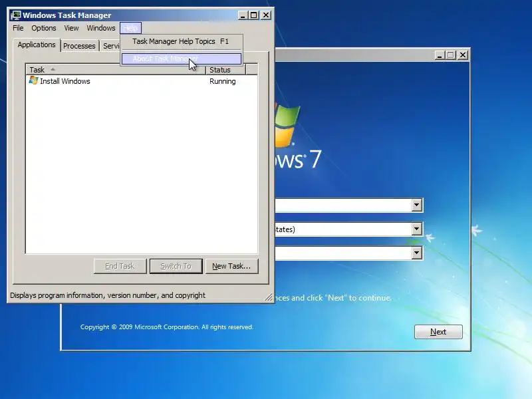532x399 pixels.
Task: Open the File menu in Task Manager
Action: (x=18, y=28)
